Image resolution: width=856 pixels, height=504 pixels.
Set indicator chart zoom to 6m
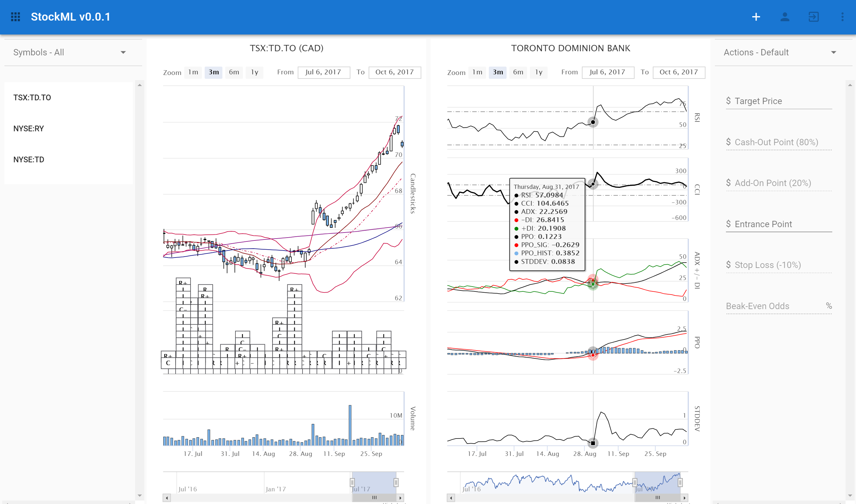(x=518, y=72)
